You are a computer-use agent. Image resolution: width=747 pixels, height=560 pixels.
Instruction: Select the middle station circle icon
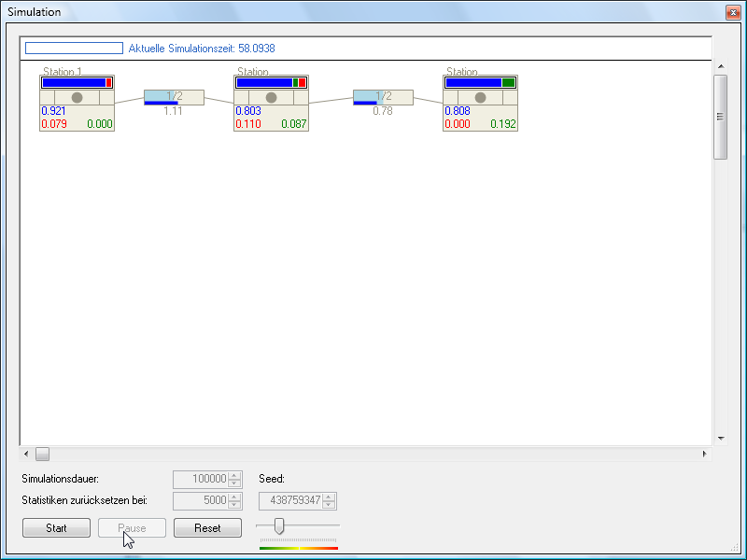click(271, 97)
